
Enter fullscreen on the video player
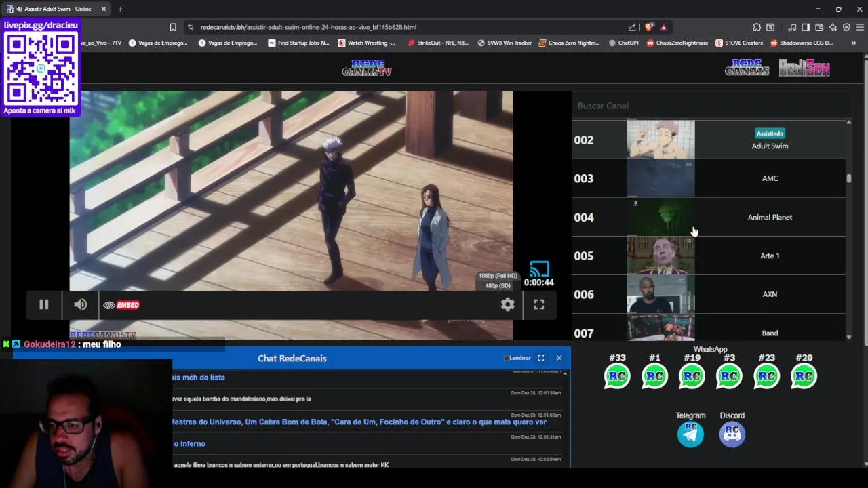[x=539, y=305]
